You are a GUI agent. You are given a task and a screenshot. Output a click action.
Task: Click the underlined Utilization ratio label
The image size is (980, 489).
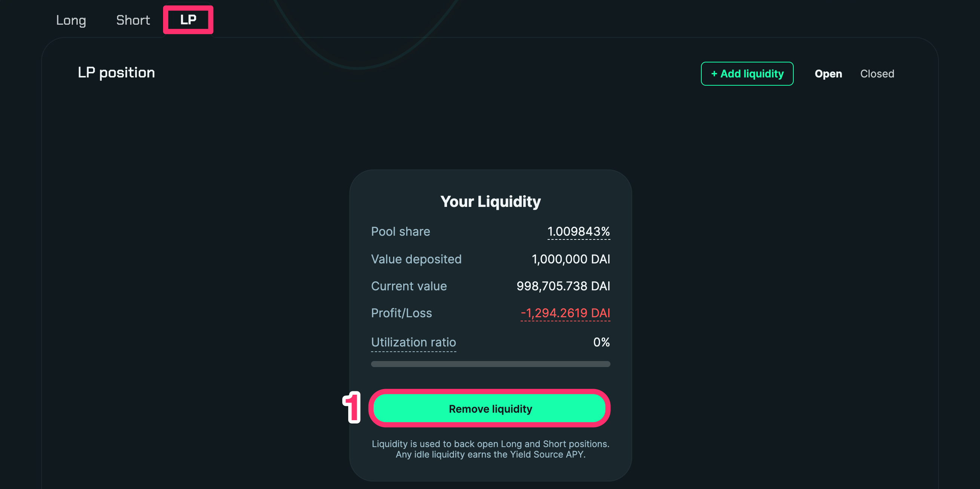413,342
